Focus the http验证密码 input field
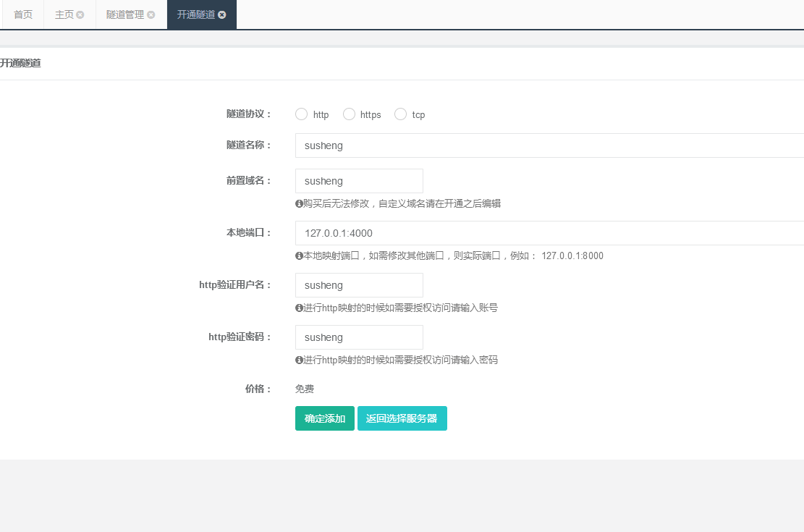This screenshot has width=804, height=532. (x=359, y=337)
